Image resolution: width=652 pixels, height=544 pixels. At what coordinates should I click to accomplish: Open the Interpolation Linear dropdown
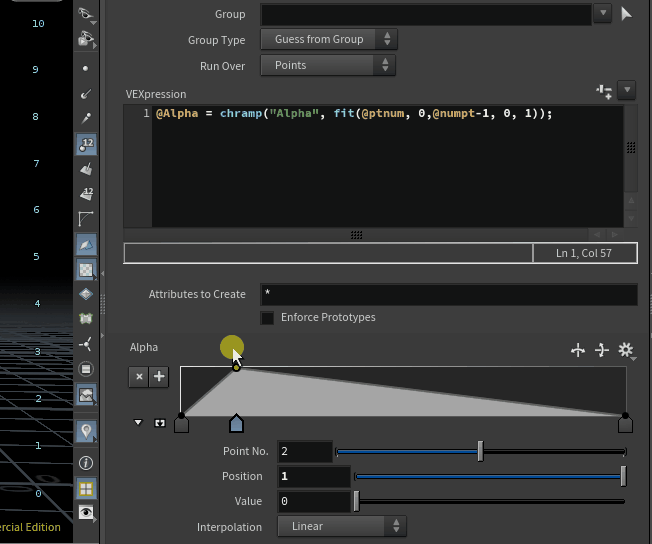click(341, 526)
